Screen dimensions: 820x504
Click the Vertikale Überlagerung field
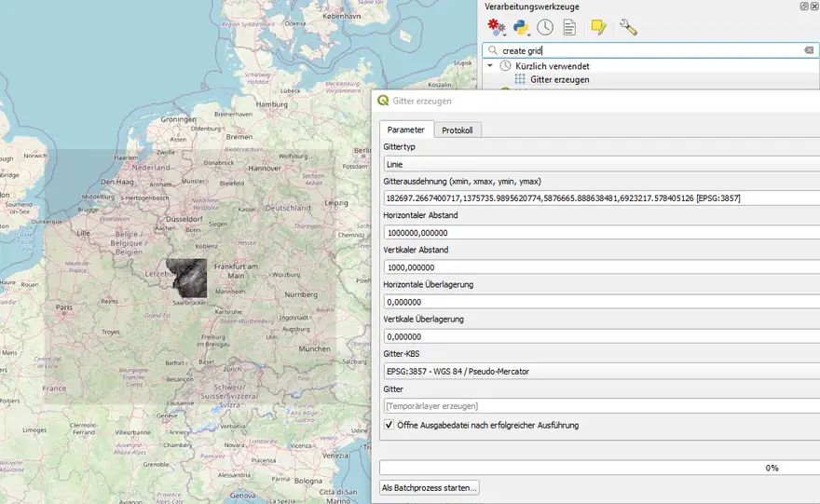(601, 336)
